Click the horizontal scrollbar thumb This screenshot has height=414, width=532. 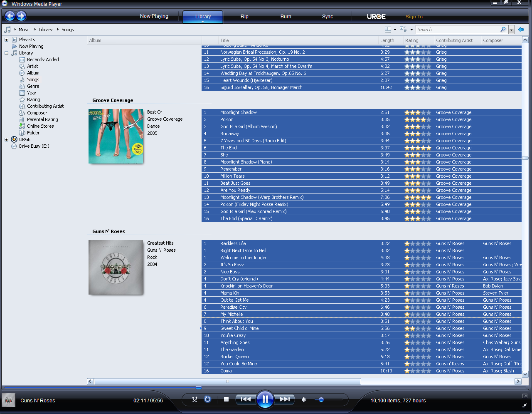[x=227, y=381]
